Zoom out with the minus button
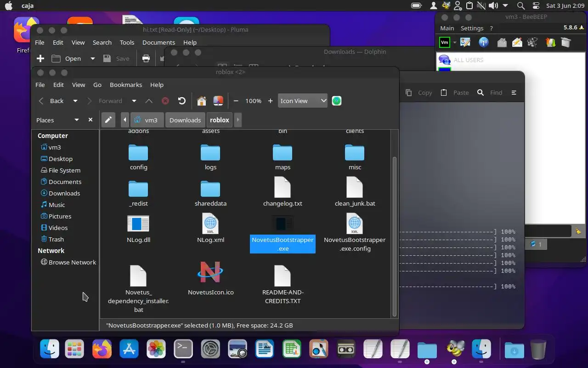This screenshot has width=588, height=368. point(236,101)
